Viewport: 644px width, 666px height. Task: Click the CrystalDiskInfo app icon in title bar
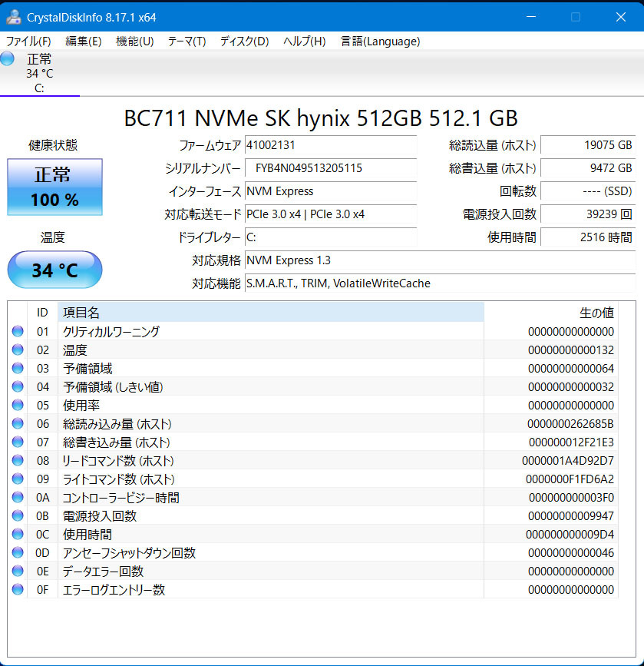[x=14, y=15]
